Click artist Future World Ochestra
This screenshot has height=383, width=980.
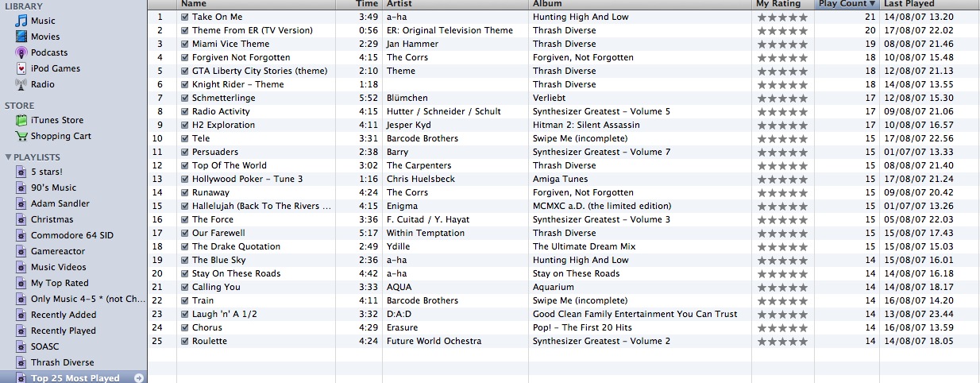point(434,341)
